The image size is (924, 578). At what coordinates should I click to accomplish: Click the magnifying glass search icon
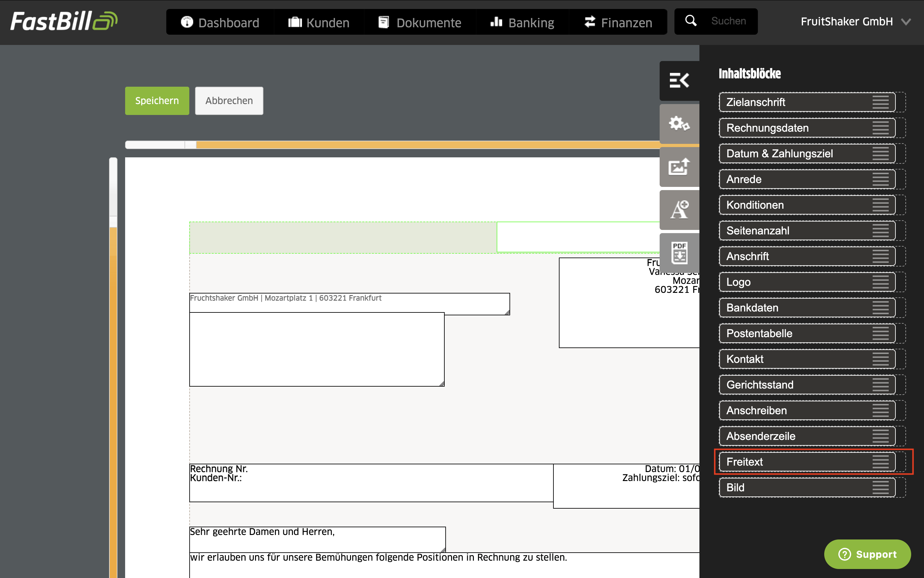click(691, 21)
